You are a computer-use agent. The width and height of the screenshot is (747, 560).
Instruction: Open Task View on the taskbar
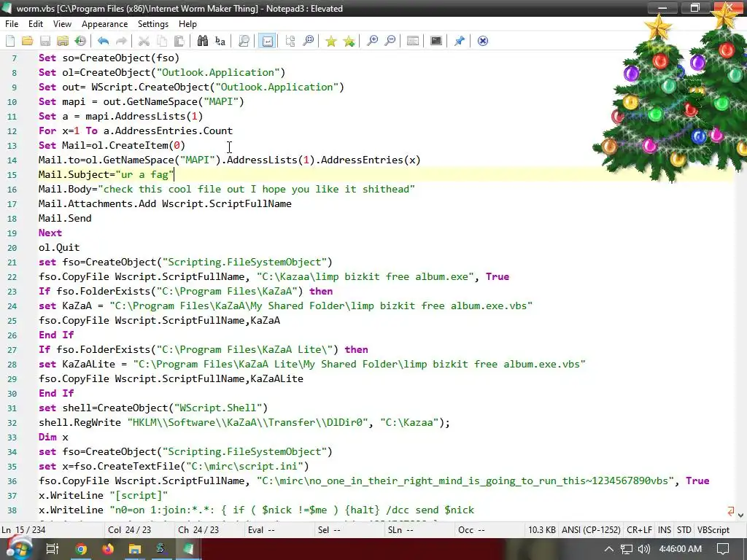52,549
